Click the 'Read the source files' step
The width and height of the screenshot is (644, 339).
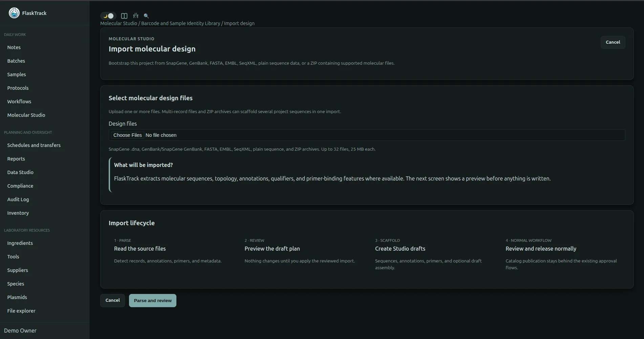point(140,249)
